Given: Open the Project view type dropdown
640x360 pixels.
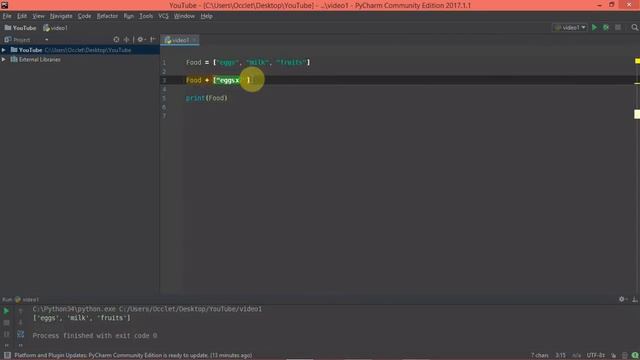Looking at the screenshot, I should click(x=47, y=40).
